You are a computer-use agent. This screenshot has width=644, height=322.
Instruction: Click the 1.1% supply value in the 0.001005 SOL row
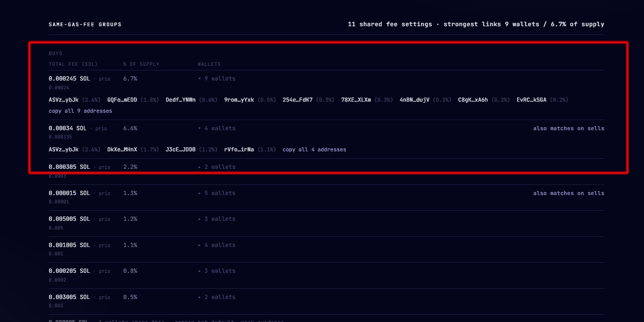[x=130, y=245]
